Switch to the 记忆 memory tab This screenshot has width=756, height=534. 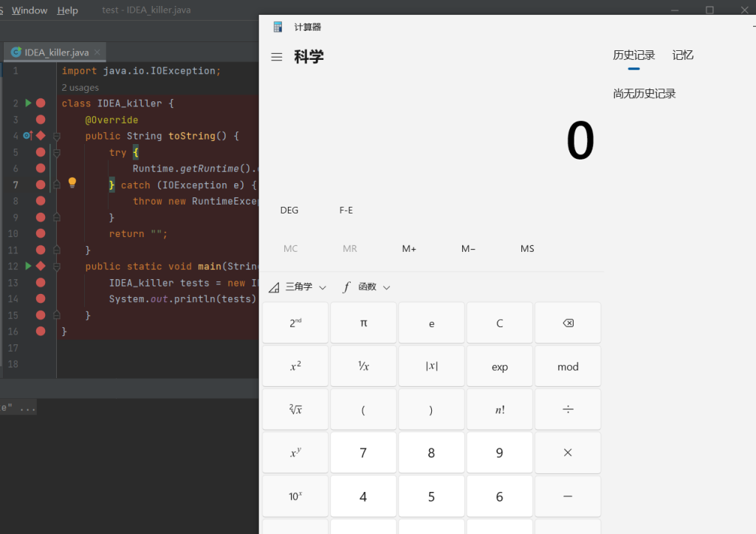pyautogui.click(x=683, y=55)
